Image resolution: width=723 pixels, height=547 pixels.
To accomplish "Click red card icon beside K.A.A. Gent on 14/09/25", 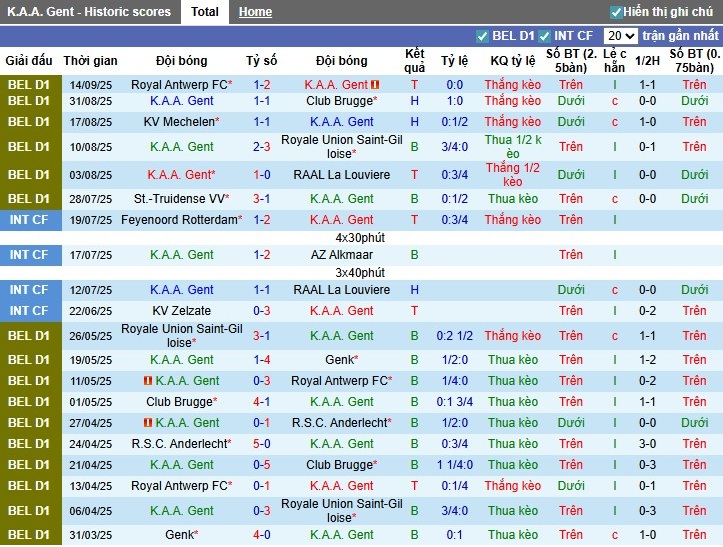I will (x=375, y=86).
